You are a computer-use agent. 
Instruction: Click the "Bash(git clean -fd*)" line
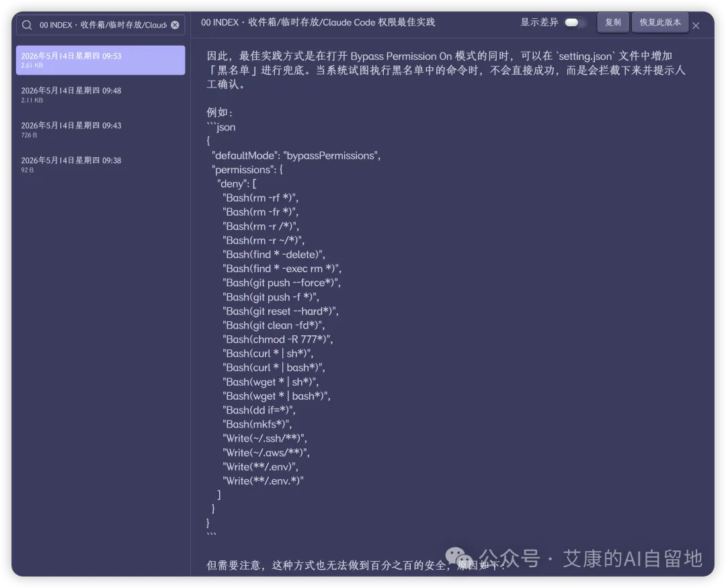(274, 325)
